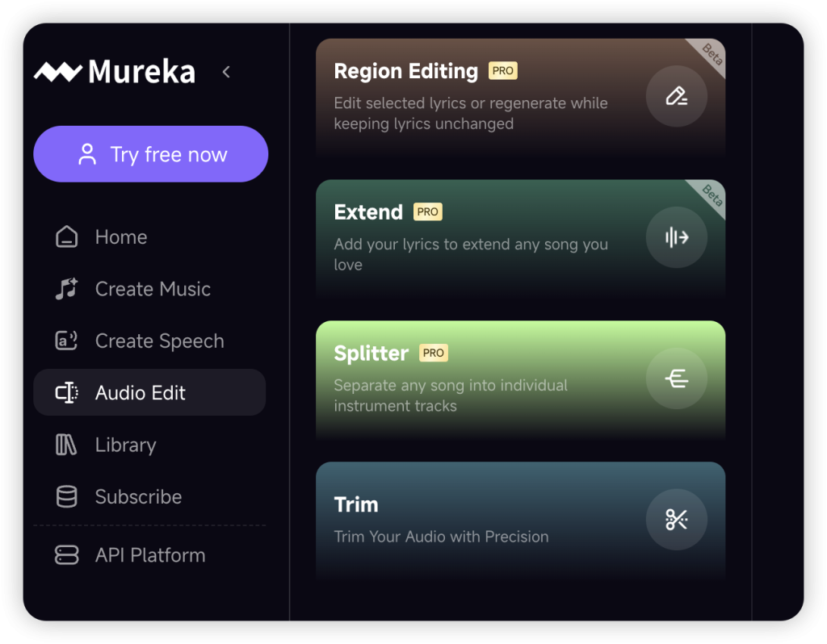The height and width of the screenshot is (644, 827).
Task: Open the Region Editing card title
Action: pyautogui.click(x=405, y=71)
